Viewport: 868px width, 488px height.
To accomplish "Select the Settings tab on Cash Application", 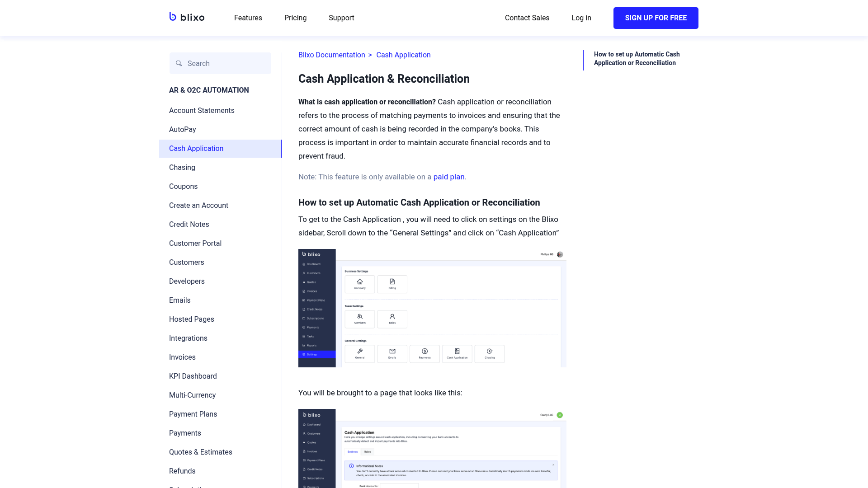I will tap(352, 451).
